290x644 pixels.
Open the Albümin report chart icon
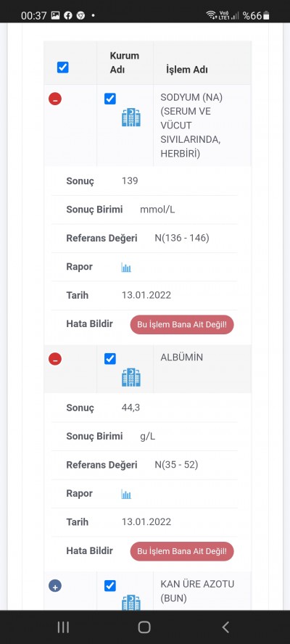click(x=126, y=494)
